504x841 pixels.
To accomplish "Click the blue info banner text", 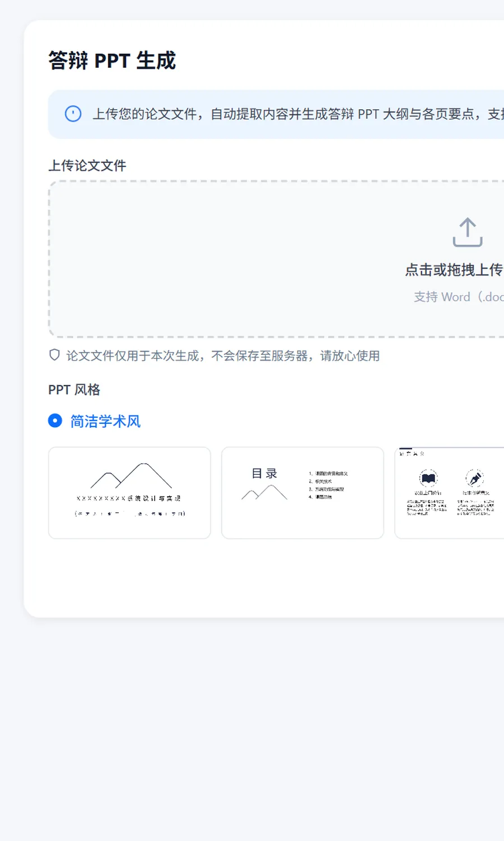I will click(298, 114).
